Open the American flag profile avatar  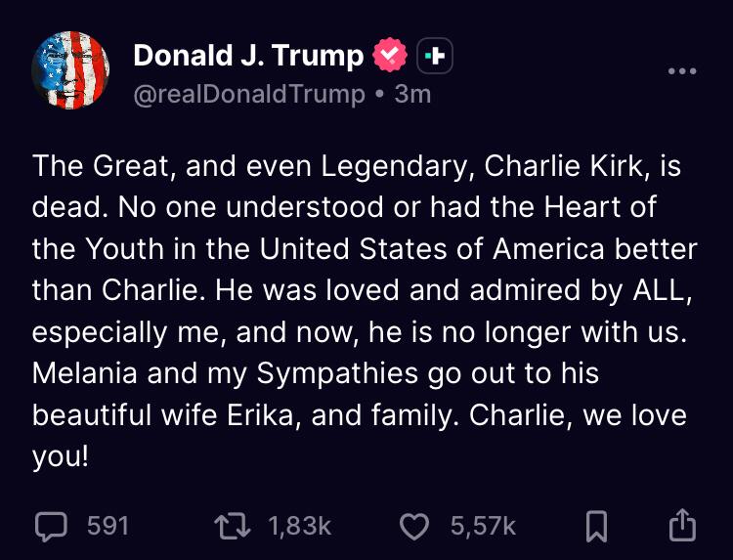point(69,70)
